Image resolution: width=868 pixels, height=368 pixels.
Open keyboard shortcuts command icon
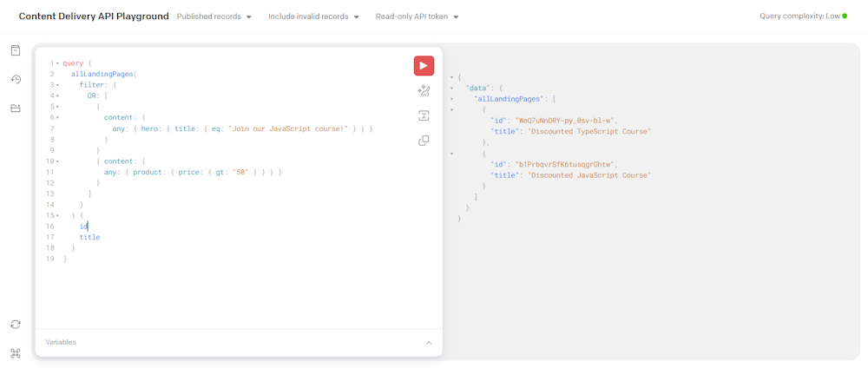point(16,352)
